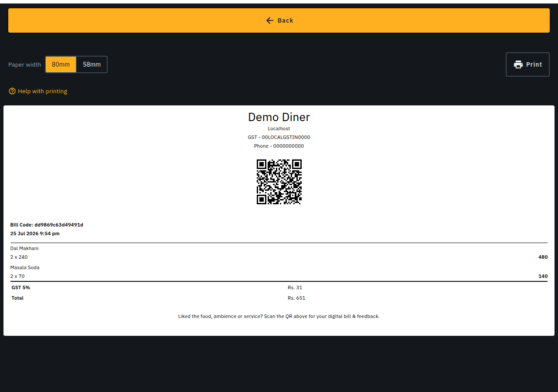Select 80mm paper width
Viewport: 558px width, 392px height.
click(61, 64)
